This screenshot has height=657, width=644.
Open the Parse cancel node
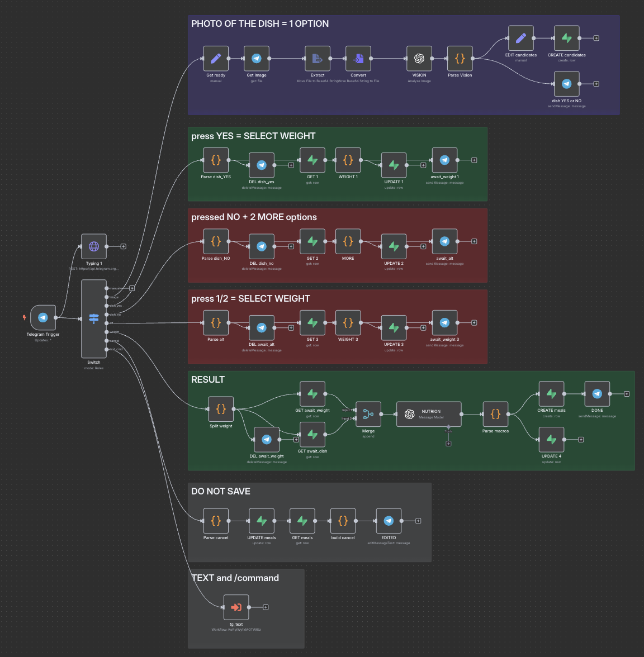[x=216, y=521]
